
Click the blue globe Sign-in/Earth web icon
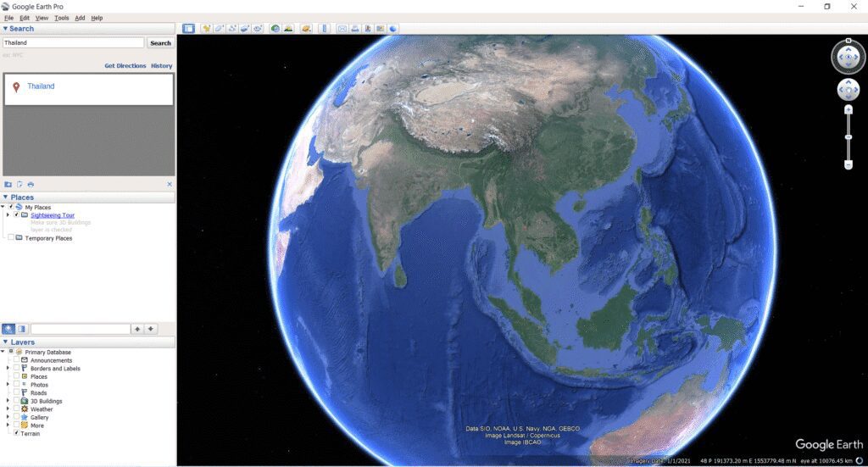[393, 28]
